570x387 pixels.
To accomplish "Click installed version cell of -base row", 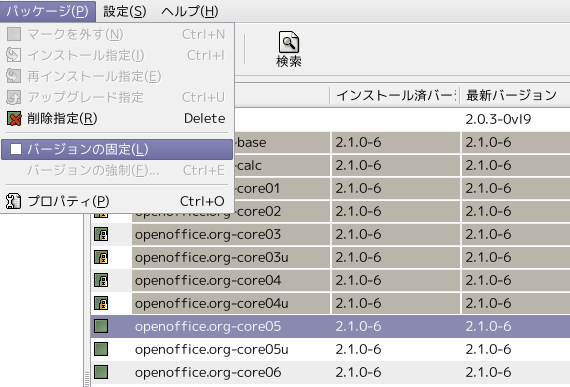I will pyautogui.click(x=396, y=142).
